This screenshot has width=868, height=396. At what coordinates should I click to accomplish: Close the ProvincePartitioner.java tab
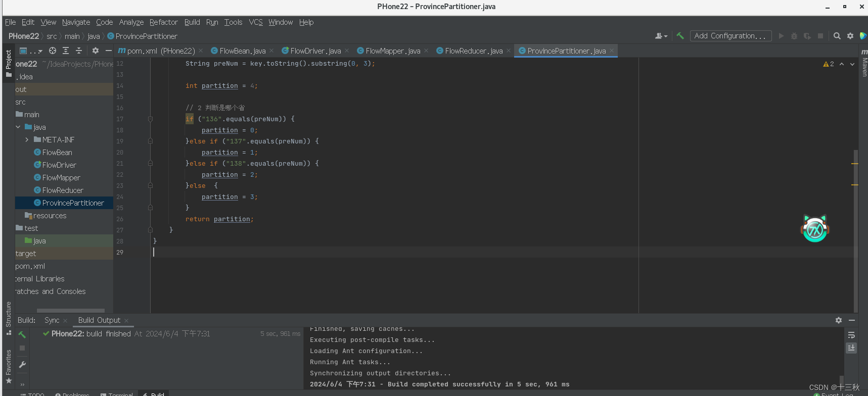[612, 51]
